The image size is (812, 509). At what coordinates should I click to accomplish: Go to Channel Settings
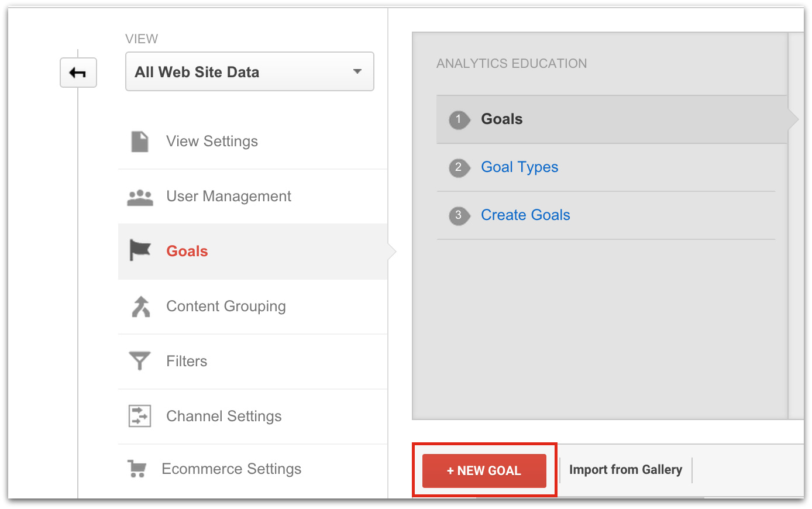tap(223, 416)
